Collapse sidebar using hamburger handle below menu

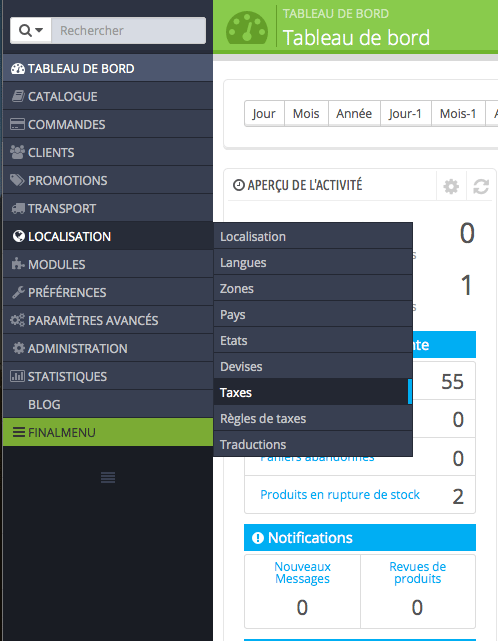(x=108, y=477)
